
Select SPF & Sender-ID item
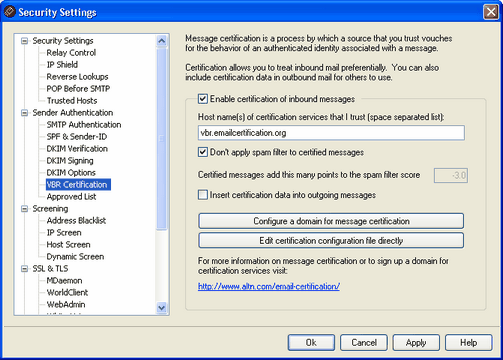pyautogui.click(x=77, y=137)
